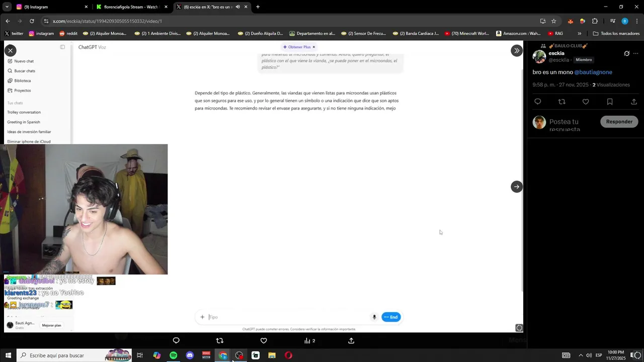644x362 pixels.
Task: Click the Responder button
Action: [x=619, y=122]
